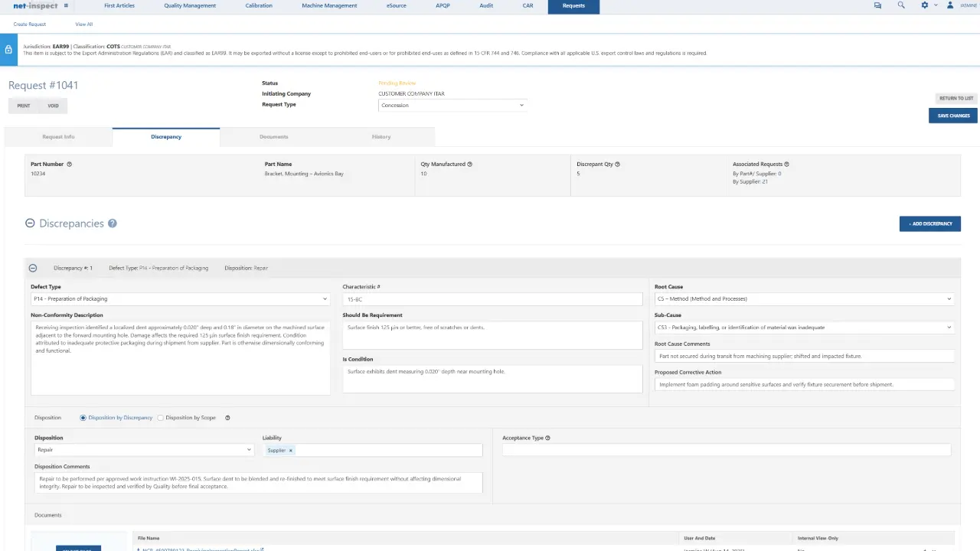Screen dimensions: 980x551
Task: Click the ADD DISCREPANCY button
Action: pyautogui.click(x=930, y=223)
